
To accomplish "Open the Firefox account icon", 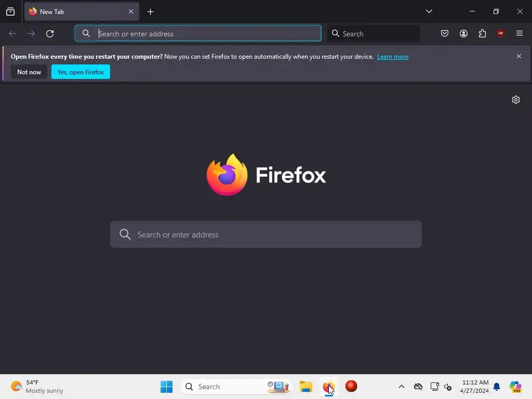I will (x=463, y=33).
